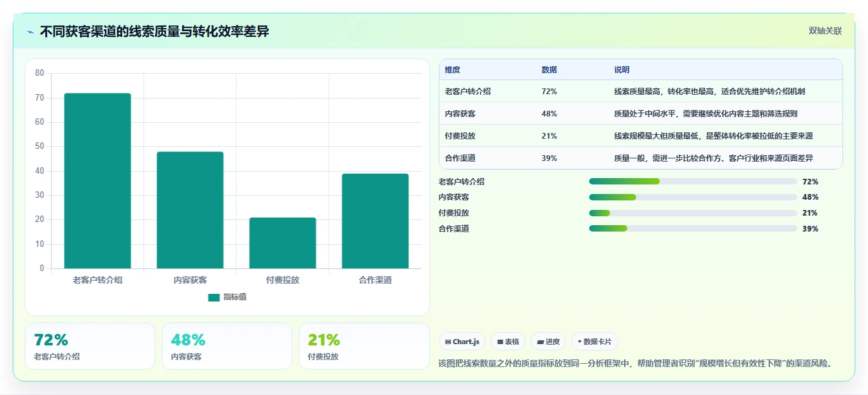The image size is (868, 395).
Task: Click the 老客户转介绍 x-axis label
Action: [x=97, y=280]
